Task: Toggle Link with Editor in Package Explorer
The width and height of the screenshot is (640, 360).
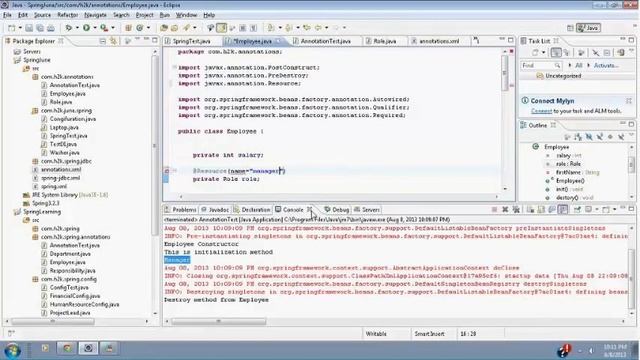Action: click(x=113, y=41)
